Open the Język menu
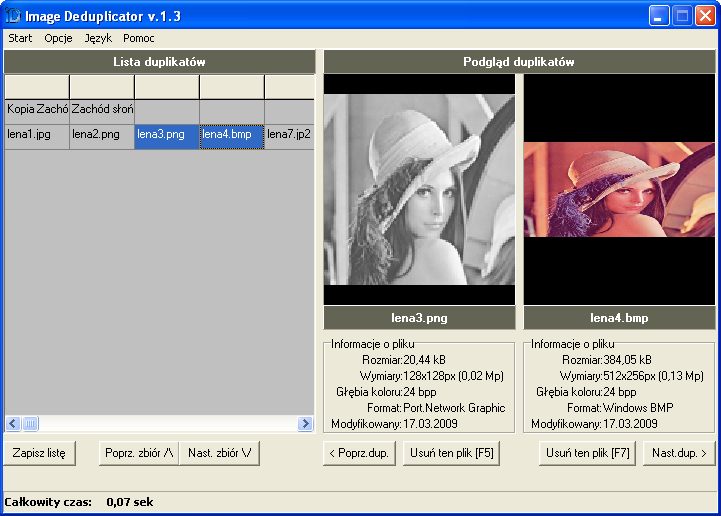Viewport: 721px width, 516px height. [x=98, y=38]
